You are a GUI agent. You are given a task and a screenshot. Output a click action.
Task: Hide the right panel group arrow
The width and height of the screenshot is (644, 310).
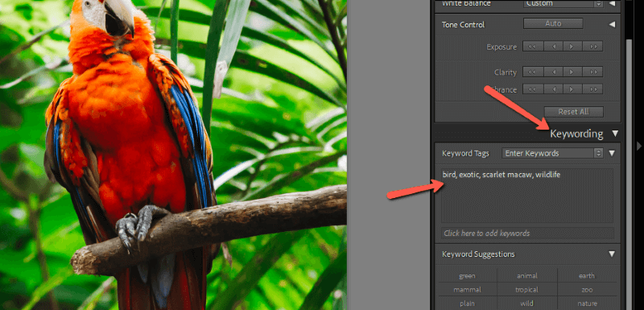click(638, 146)
